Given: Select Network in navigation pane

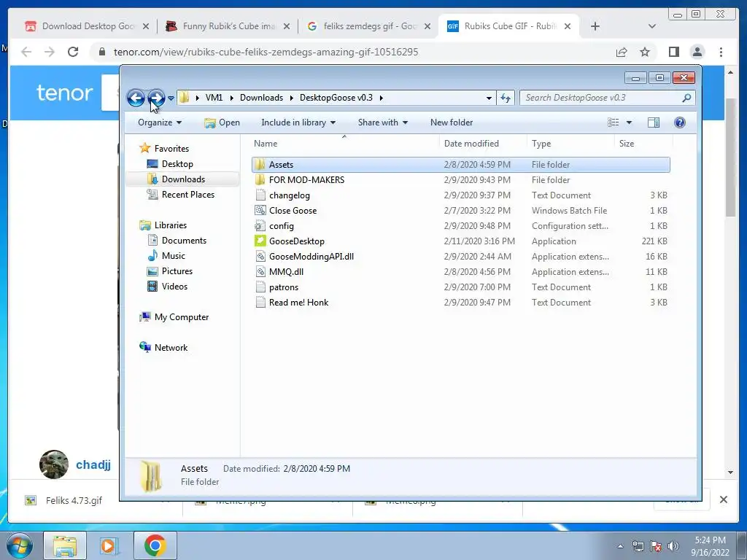Looking at the screenshot, I should pos(171,348).
